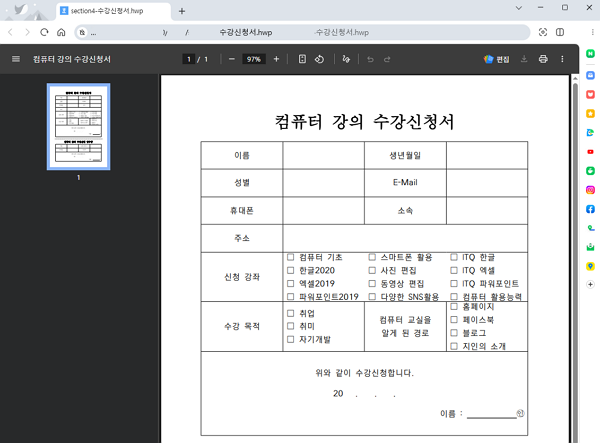
Task: Click the ITQ 파워포인트 option text
Action: point(491,283)
